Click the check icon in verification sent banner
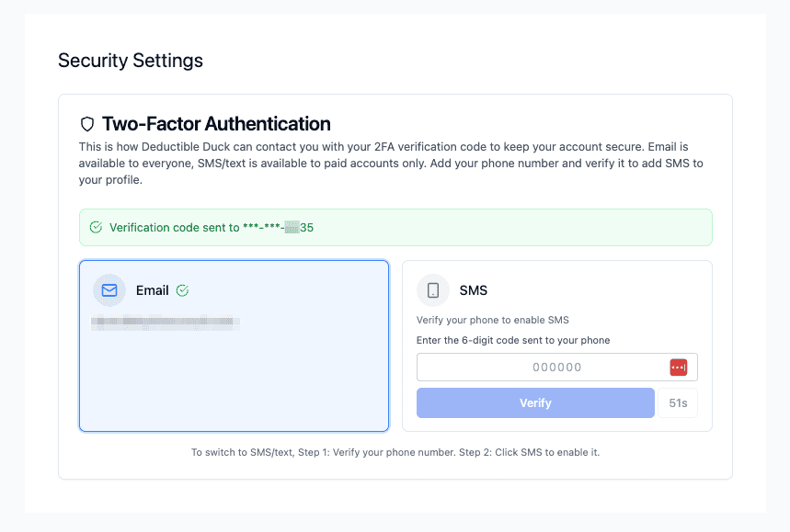Image resolution: width=790 pixels, height=532 pixels. click(96, 227)
